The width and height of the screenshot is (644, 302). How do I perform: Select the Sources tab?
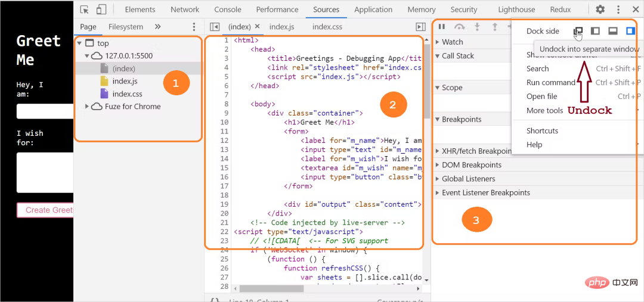(x=326, y=10)
